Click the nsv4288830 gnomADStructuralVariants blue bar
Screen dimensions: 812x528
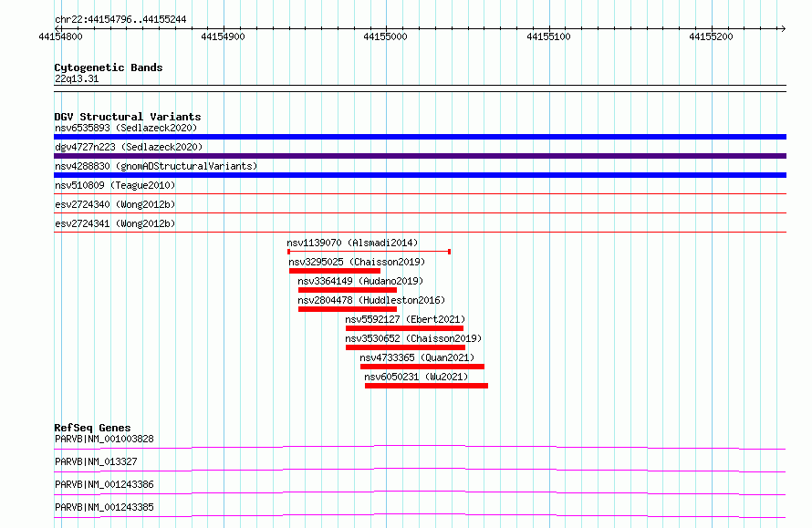click(420, 175)
